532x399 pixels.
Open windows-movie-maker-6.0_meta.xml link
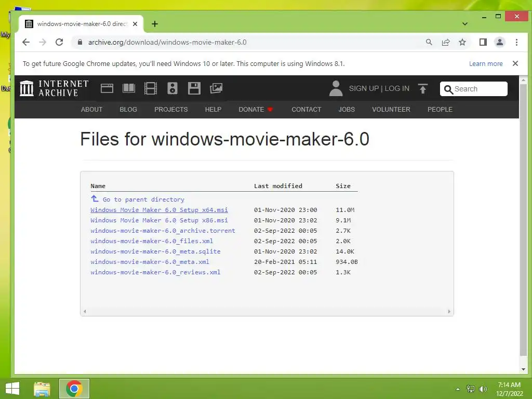pos(150,262)
